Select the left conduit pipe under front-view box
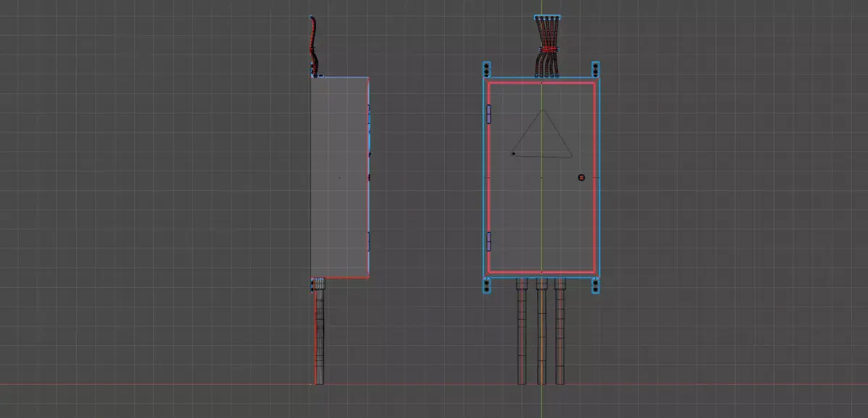 pyautogui.click(x=523, y=331)
